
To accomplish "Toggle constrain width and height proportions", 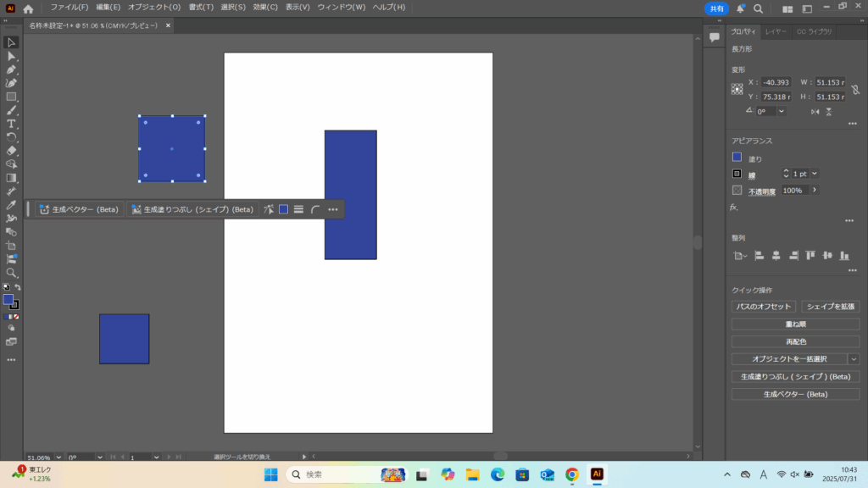I will click(855, 89).
